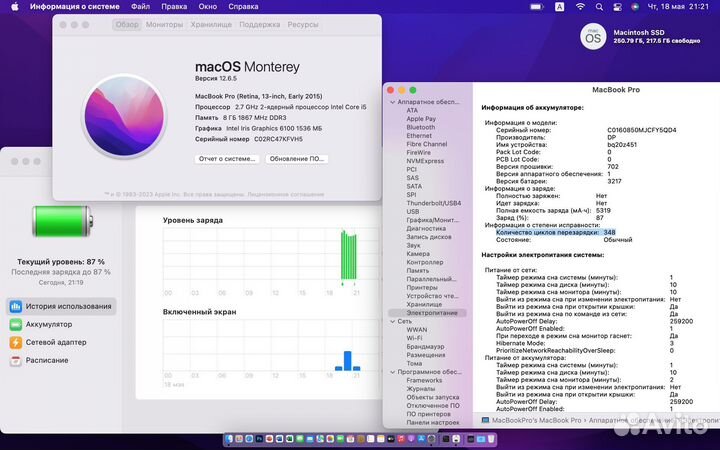Click the Серийный номер C02RC47KFVH5 text
This screenshot has width=720, height=450.
(249, 139)
